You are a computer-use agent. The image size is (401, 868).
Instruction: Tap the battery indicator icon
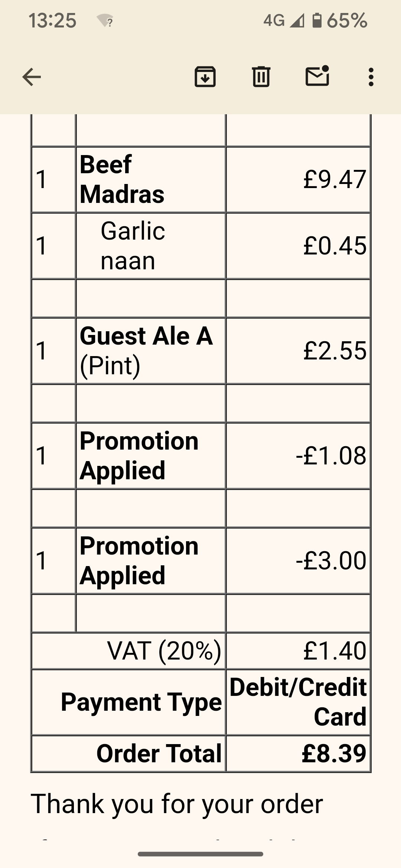[x=317, y=20]
